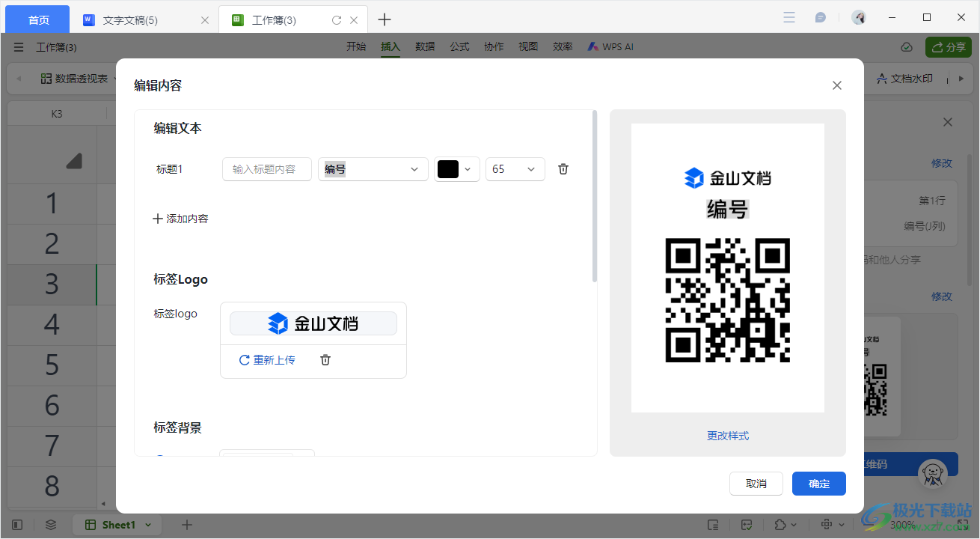The image size is (980, 539).
Task: Open the 编号 field dropdown
Action: pyautogui.click(x=373, y=169)
